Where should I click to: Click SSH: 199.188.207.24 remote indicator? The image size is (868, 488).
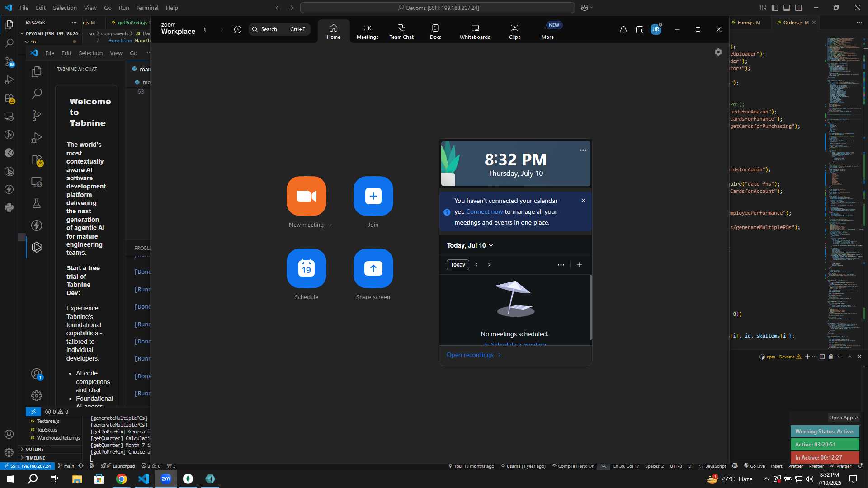point(28,466)
